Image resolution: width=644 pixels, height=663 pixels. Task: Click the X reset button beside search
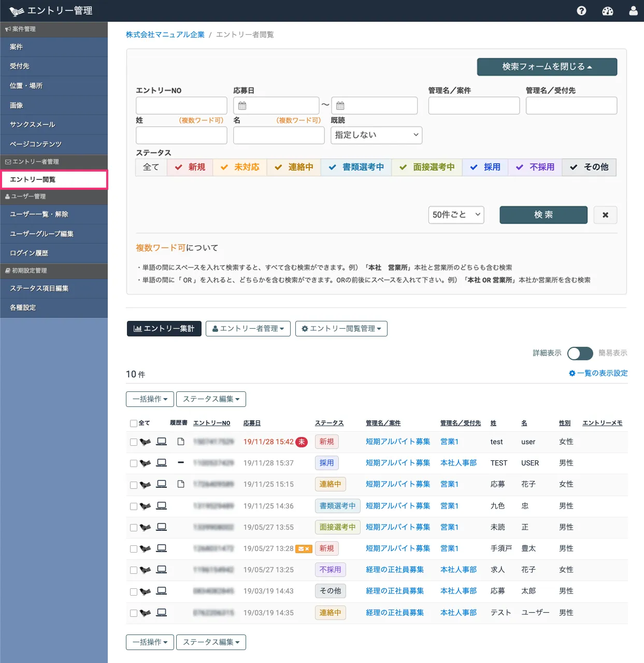point(605,215)
